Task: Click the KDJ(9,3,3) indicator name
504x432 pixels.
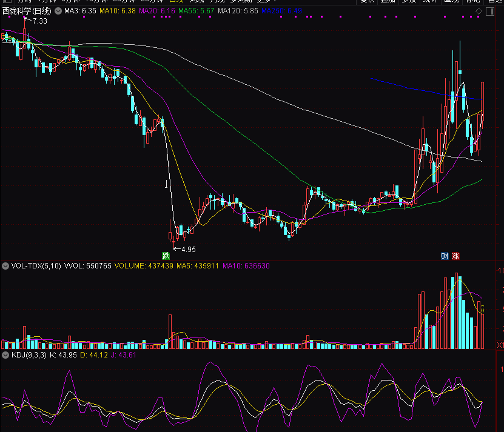Action: tap(30, 355)
